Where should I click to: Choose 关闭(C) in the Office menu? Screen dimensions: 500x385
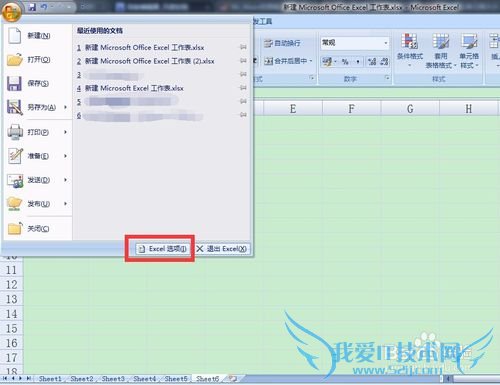(x=37, y=228)
